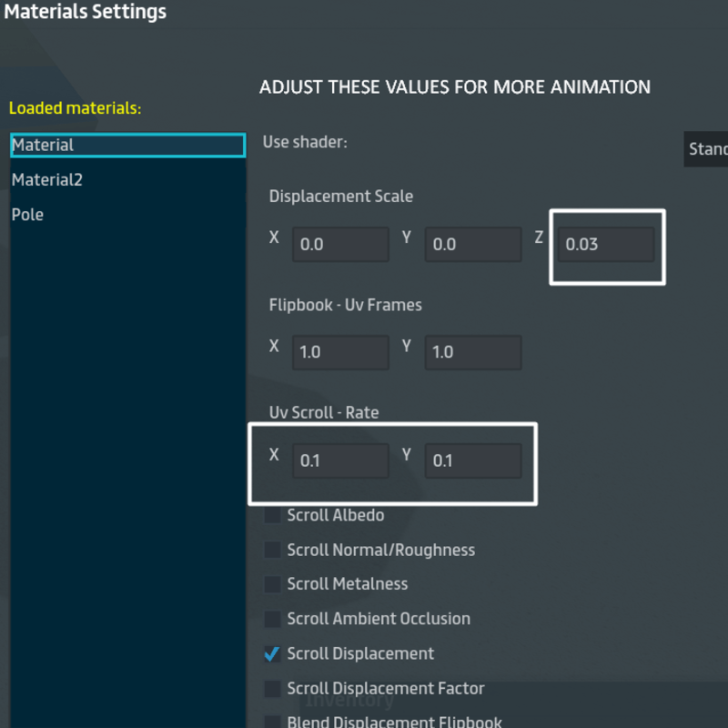Open the Use shader dropdown

tap(706, 149)
